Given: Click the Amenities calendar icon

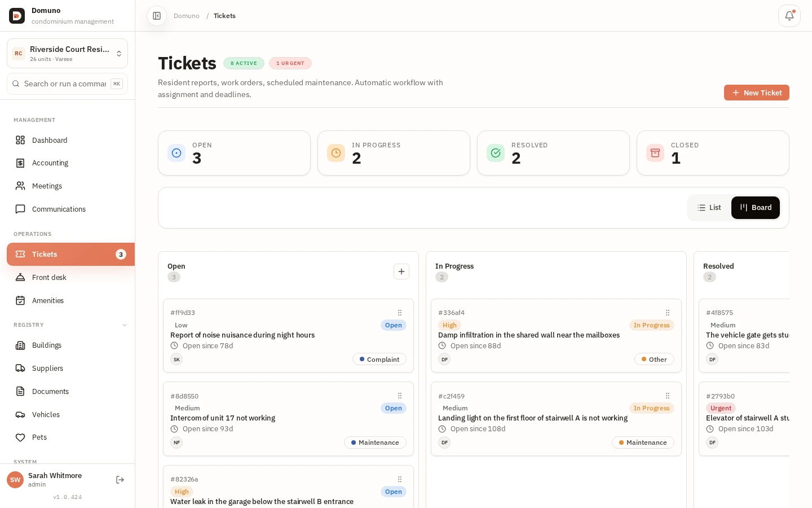Looking at the screenshot, I should [20, 300].
